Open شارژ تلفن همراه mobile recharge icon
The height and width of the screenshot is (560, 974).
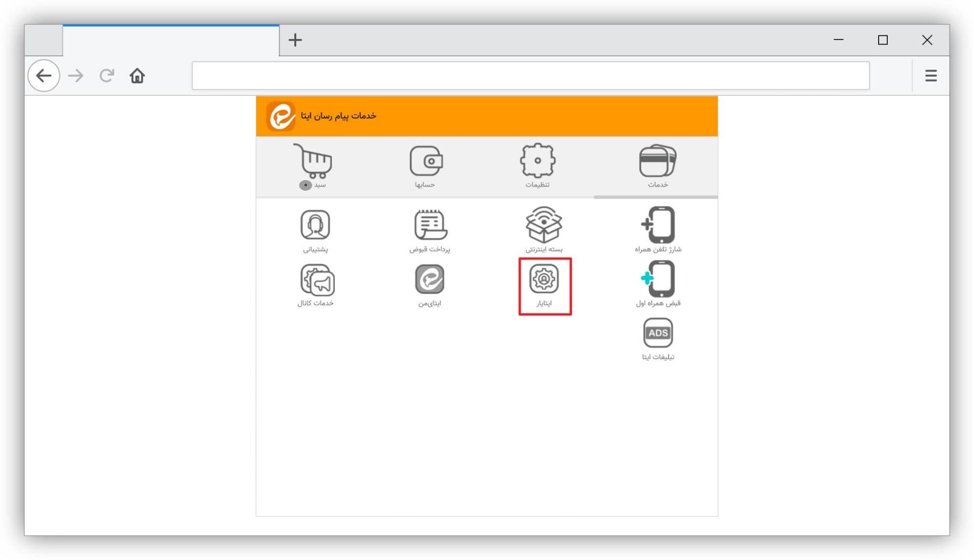(x=658, y=230)
